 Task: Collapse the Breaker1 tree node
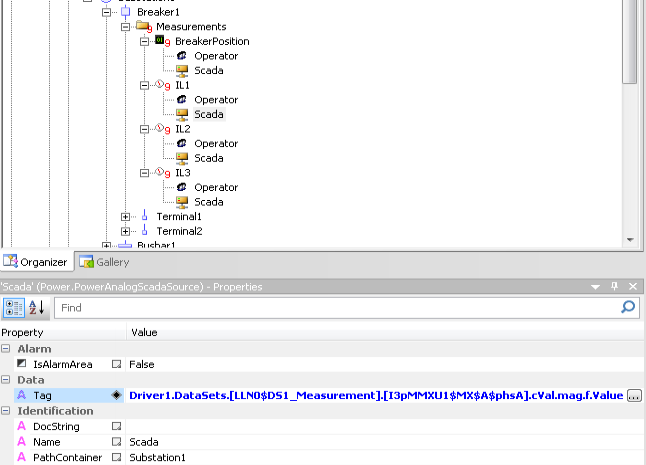106,12
